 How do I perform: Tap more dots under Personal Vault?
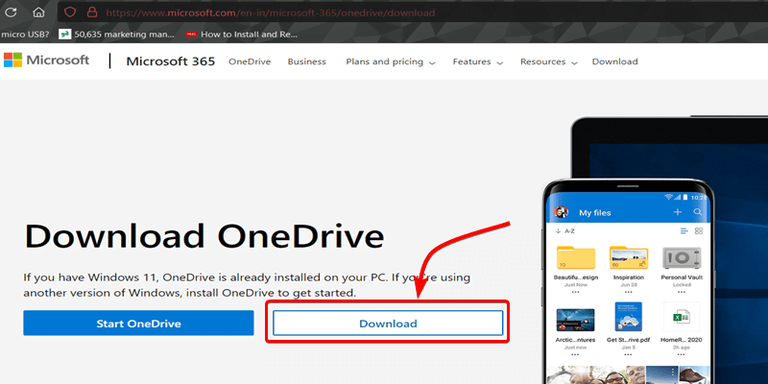[x=682, y=292]
